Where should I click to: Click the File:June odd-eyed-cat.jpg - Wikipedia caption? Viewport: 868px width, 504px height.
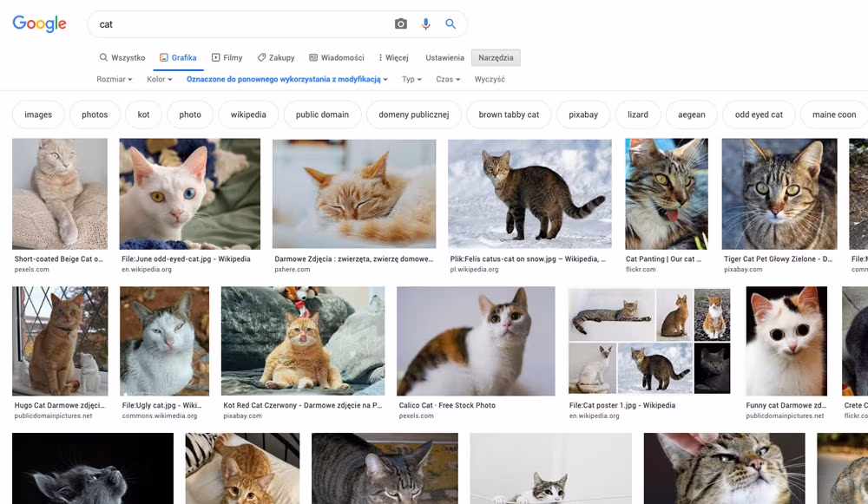pyautogui.click(x=186, y=259)
